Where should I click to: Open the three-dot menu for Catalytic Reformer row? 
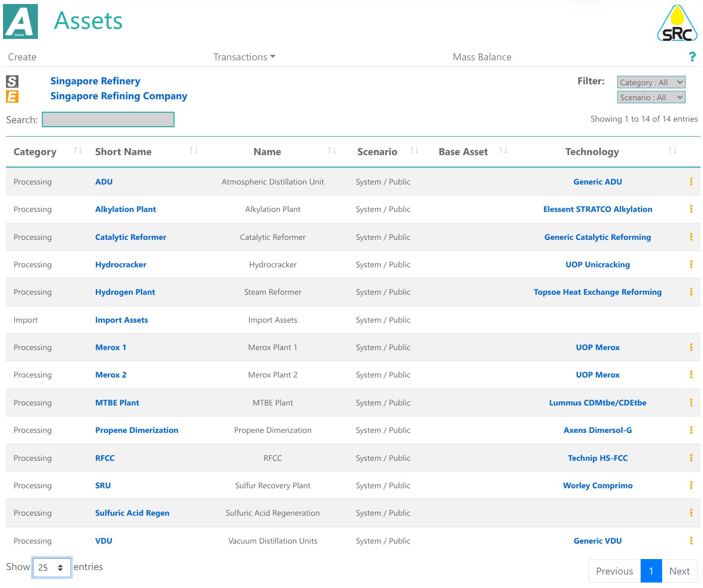(x=691, y=237)
